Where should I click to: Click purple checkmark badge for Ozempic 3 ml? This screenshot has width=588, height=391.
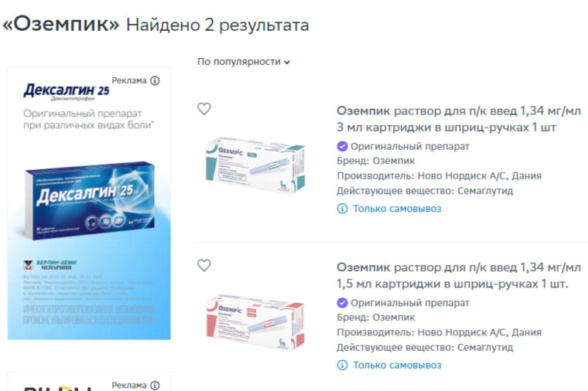(342, 147)
